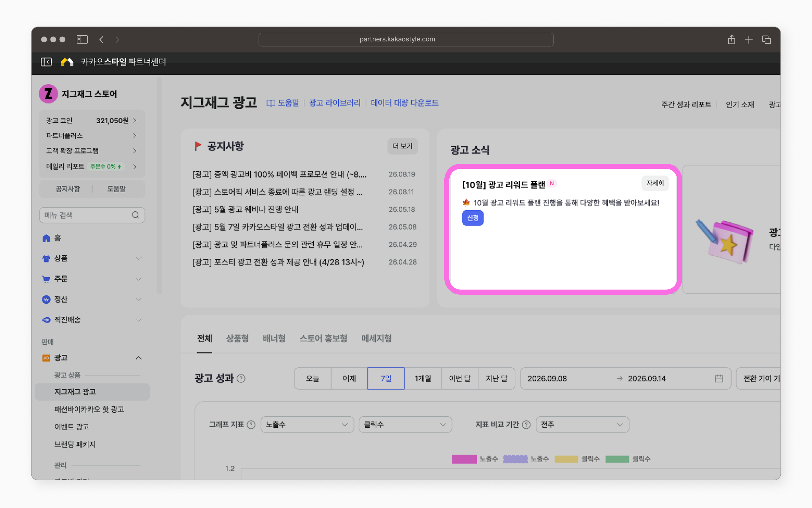The height and width of the screenshot is (508, 812).
Task: Click the Zigzag store Z avatar
Action: 48,94
